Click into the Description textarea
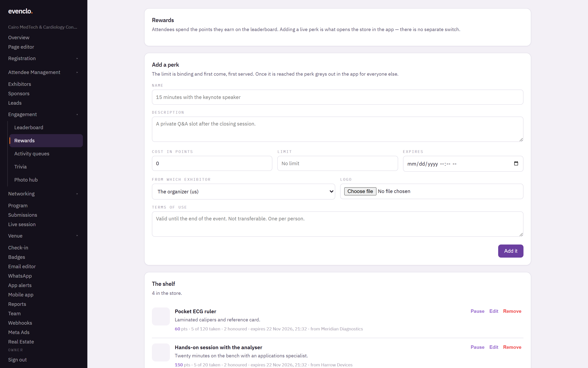Screen dimensions: 588x368 point(337,129)
